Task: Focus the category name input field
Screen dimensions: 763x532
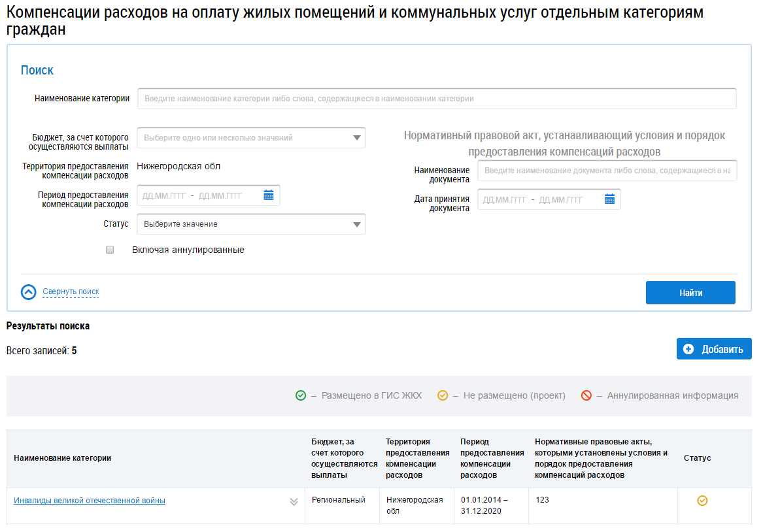Action: click(437, 99)
